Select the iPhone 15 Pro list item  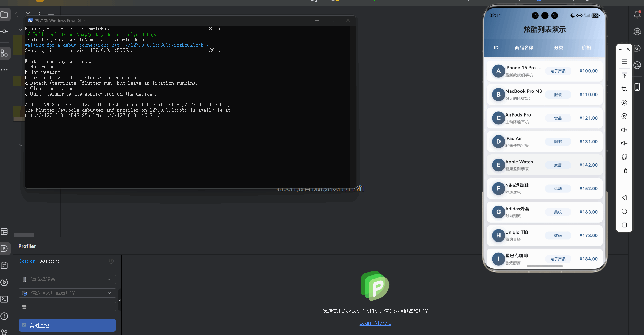coord(545,71)
